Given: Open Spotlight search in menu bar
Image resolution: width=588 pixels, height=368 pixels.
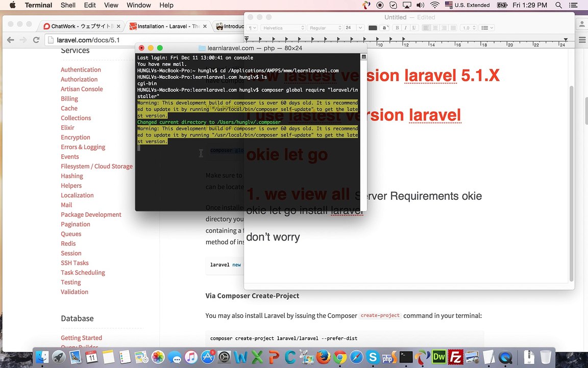Looking at the screenshot, I should click(x=558, y=5).
